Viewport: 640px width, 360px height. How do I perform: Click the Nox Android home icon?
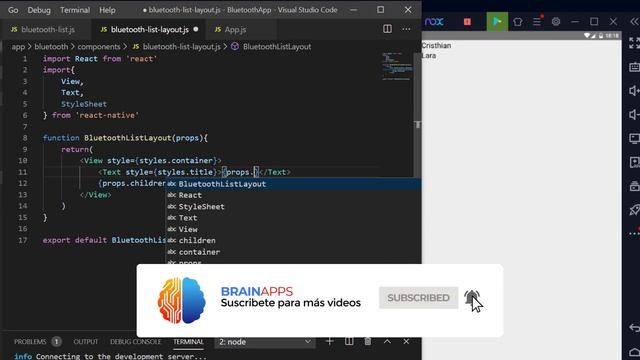coord(634,352)
